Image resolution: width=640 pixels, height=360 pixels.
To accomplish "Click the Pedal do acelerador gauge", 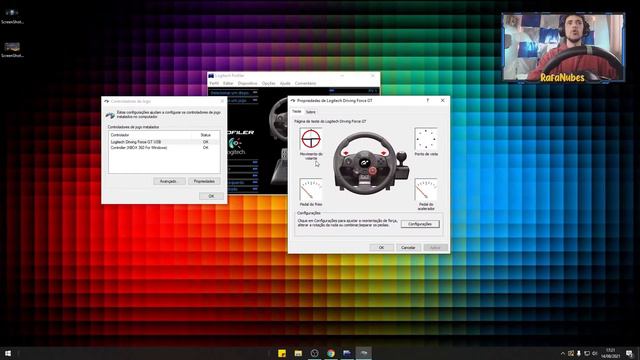I will click(x=426, y=189).
